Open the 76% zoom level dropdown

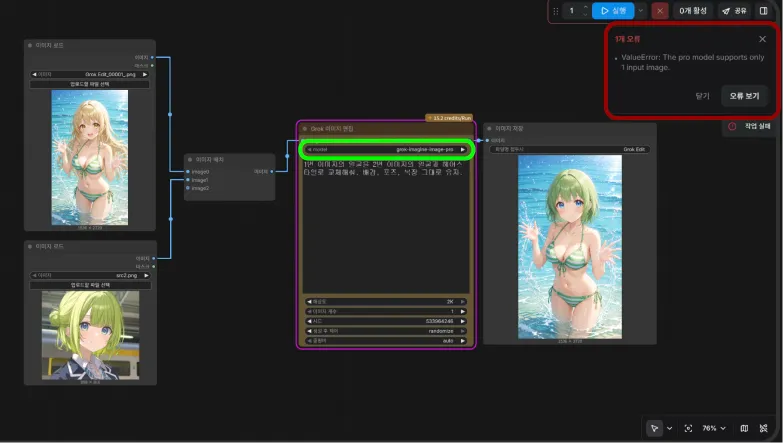[714, 428]
